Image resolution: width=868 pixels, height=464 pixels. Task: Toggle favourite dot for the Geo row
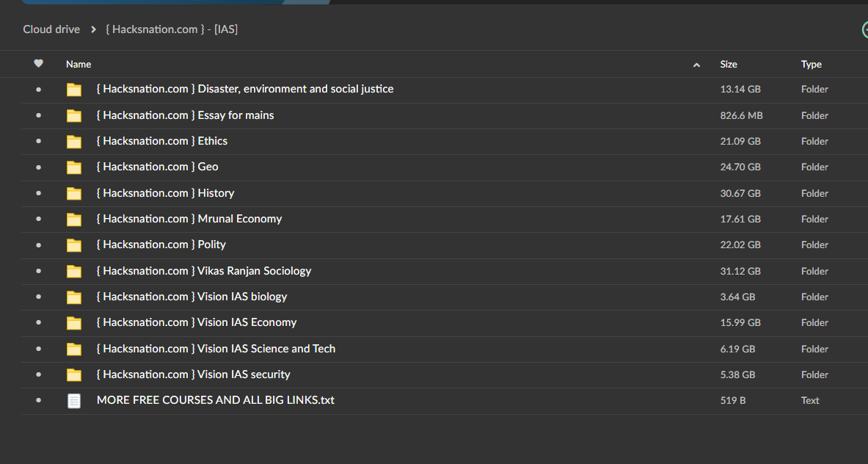(x=38, y=167)
